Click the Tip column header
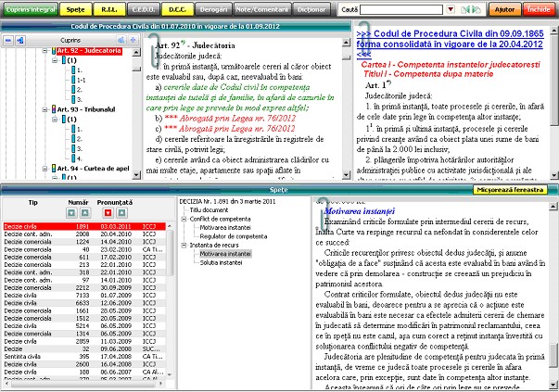Viewport: 559px width, 392px height. pyautogui.click(x=32, y=202)
